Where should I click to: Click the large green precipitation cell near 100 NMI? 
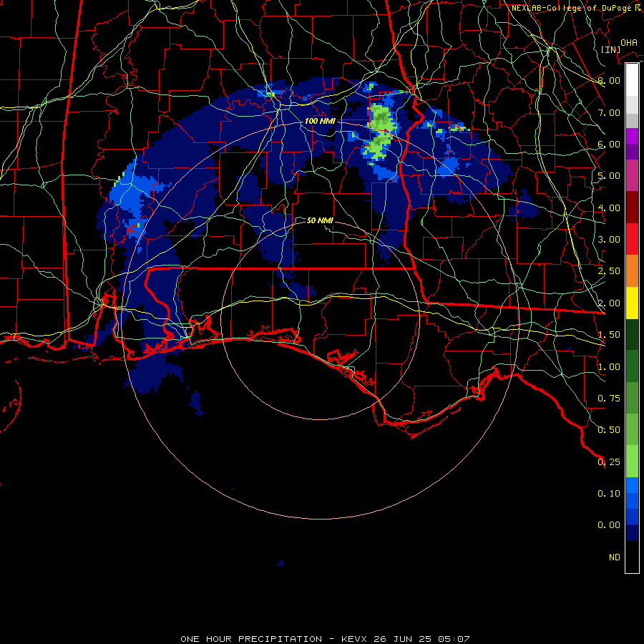click(x=381, y=131)
